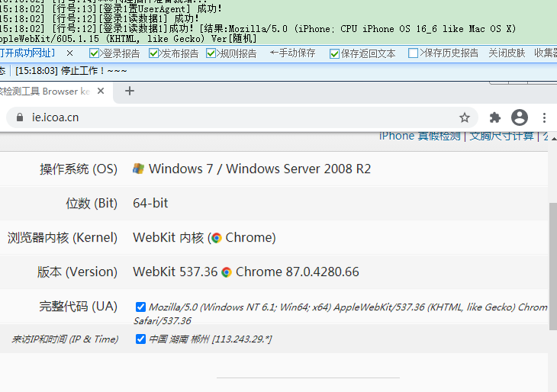The image size is (557, 392).
Task: Open a new tab with plus button
Action: pyautogui.click(x=130, y=91)
